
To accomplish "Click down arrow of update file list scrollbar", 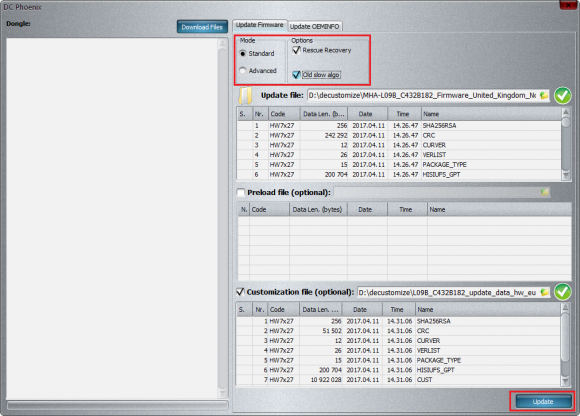I will 566,175.
